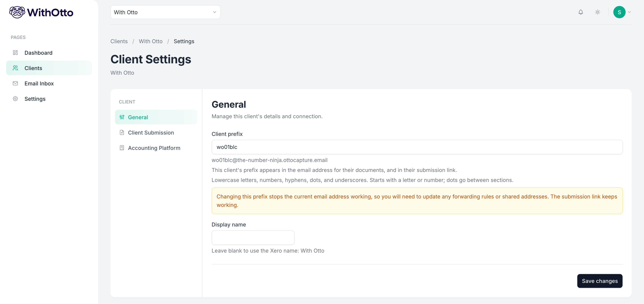The height and width of the screenshot is (304, 644).
Task: Toggle the light/dark theme sun icon
Action: coord(597,12)
